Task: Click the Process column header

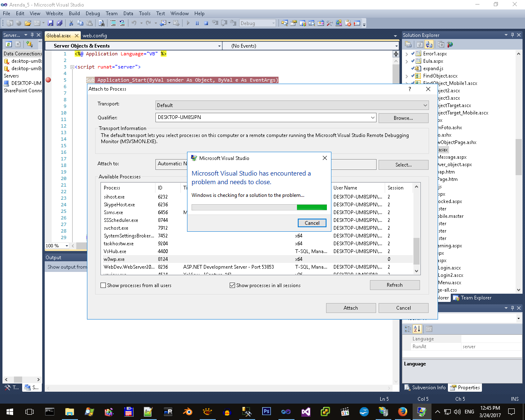Action: 128,188
